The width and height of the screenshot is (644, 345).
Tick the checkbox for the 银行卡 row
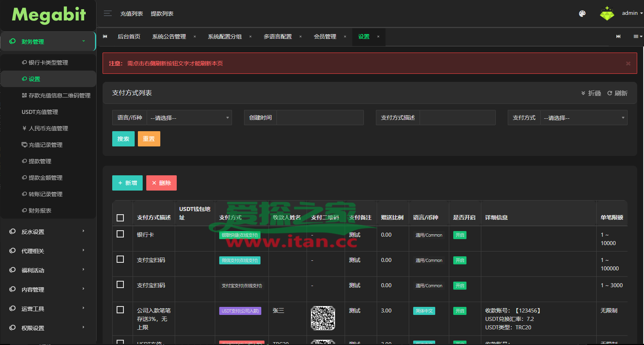120,234
